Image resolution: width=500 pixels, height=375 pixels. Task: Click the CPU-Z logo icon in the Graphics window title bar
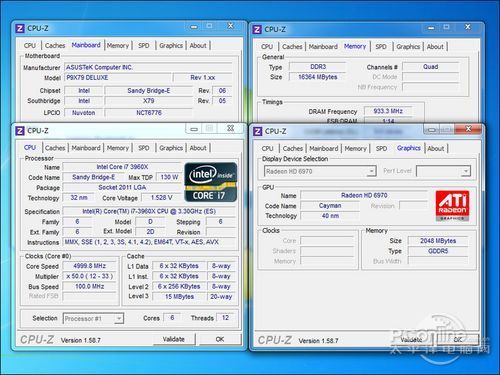tap(257, 131)
